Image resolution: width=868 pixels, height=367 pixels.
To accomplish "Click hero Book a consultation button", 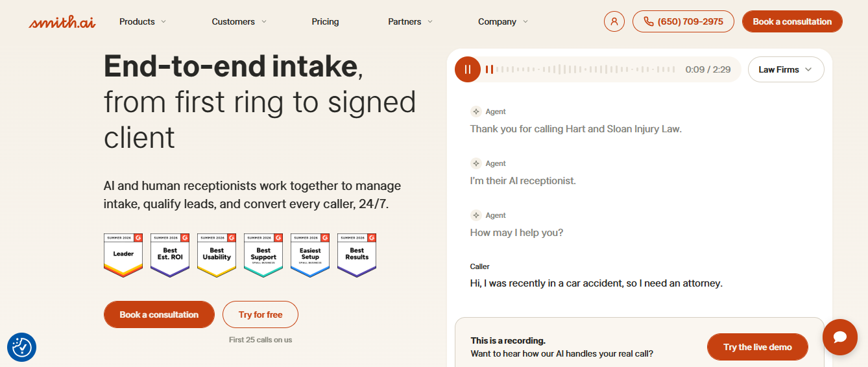I will pyautogui.click(x=159, y=314).
